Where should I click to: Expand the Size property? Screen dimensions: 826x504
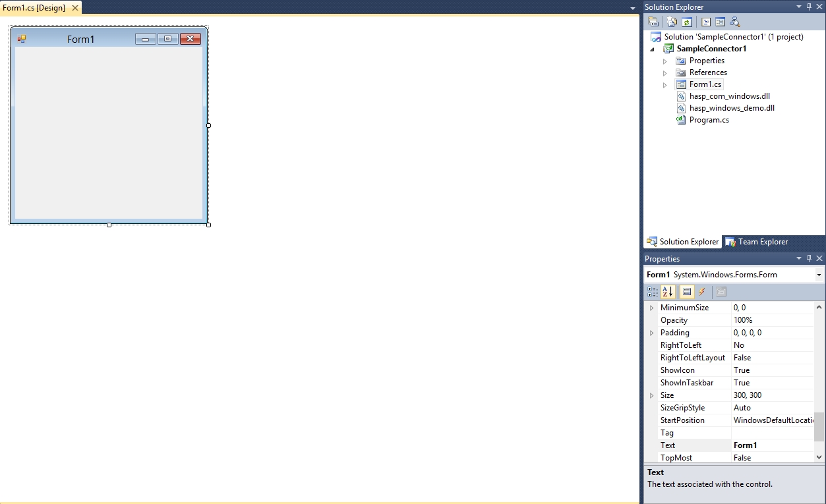pos(652,395)
